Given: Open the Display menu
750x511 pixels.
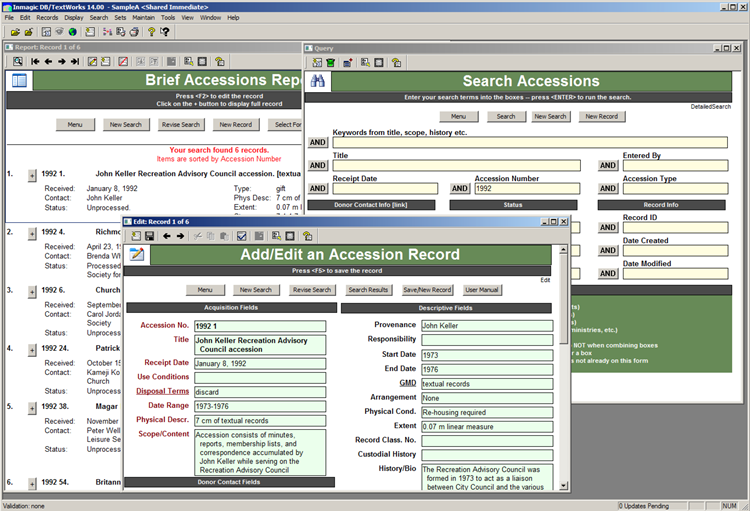Looking at the screenshot, I should [x=74, y=18].
